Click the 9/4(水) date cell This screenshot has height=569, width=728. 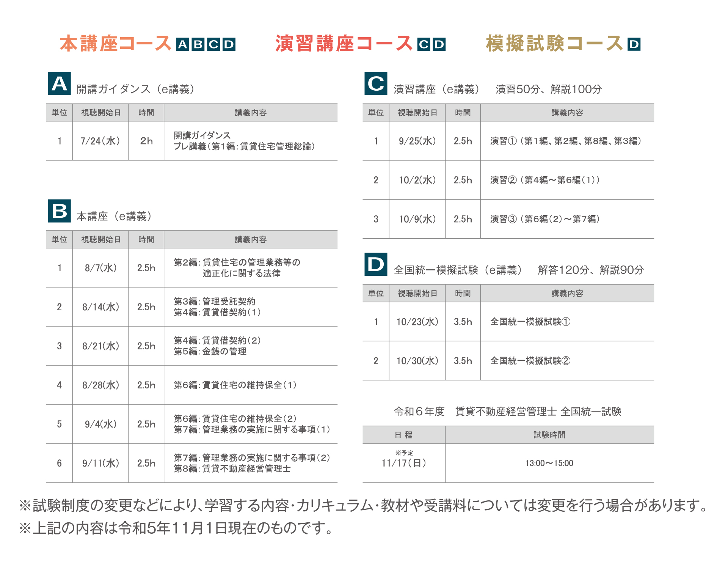pos(100,424)
